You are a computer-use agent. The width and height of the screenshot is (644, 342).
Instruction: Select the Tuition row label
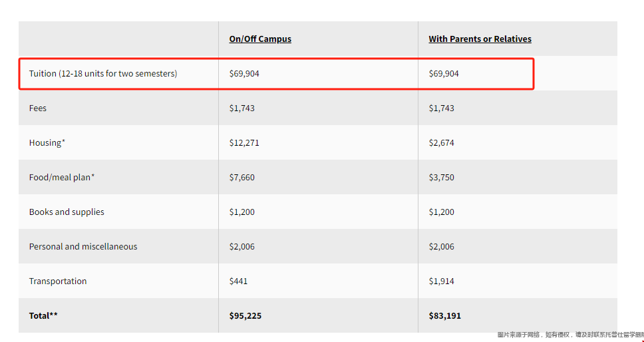pos(103,73)
